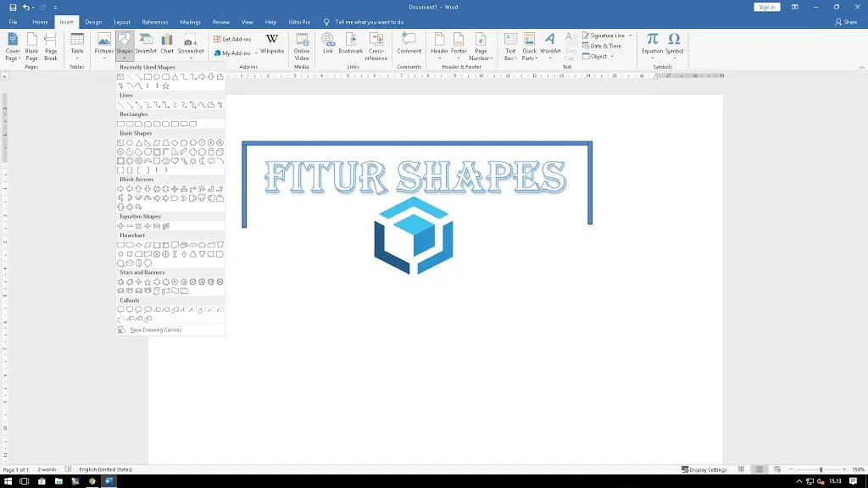Image resolution: width=868 pixels, height=488 pixels.
Task: Pick the Quad Arrow in Block Arrows
Action: [175, 189]
